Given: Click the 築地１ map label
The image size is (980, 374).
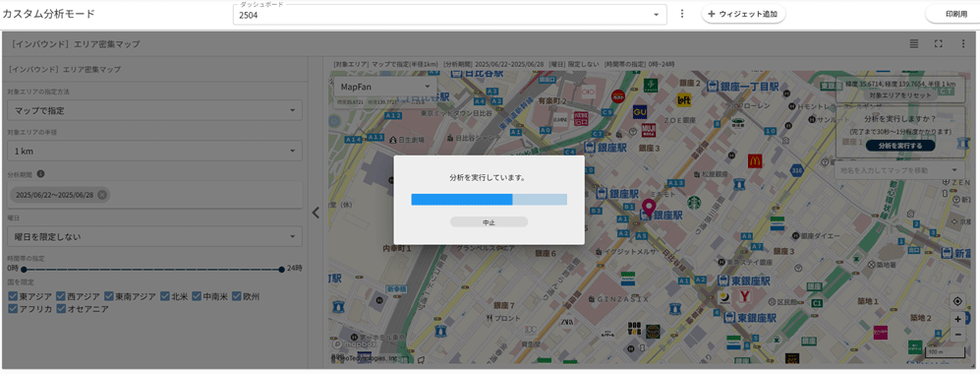Looking at the screenshot, I should 867,301.
